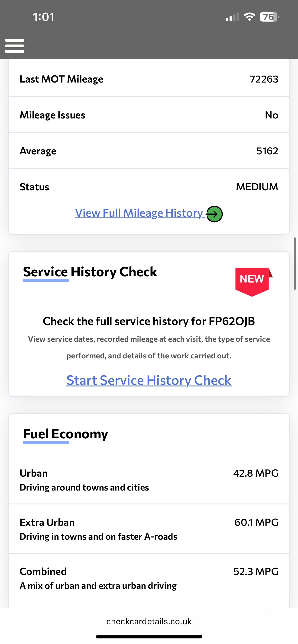
Task: Tap the checkcardetails.co.uk address bar
Action: pos(149,621)
